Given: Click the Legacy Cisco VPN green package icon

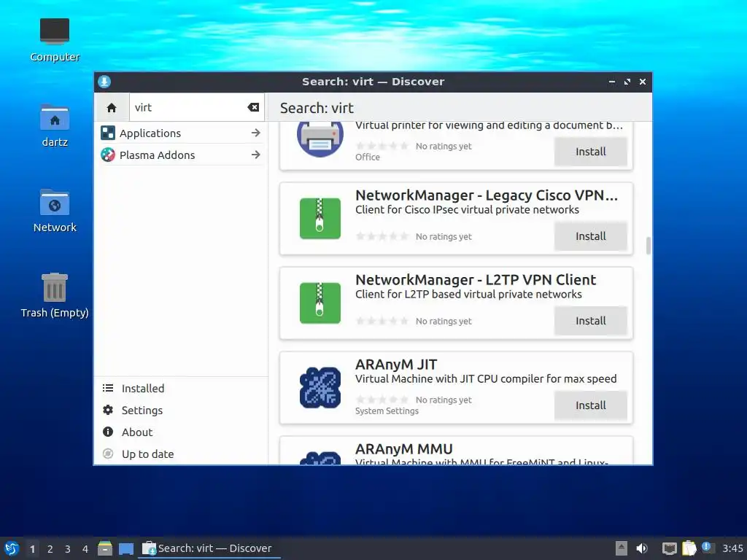Looking at the screenshot, I should click(320, 219).
